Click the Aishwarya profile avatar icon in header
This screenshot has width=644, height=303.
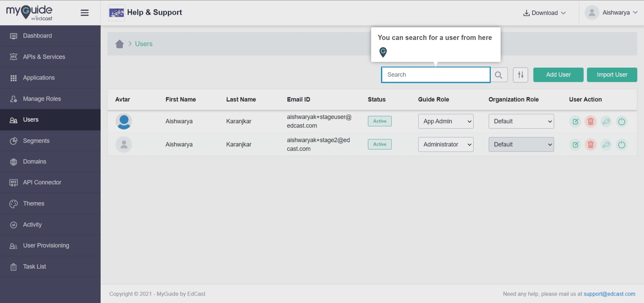point(592,13)
